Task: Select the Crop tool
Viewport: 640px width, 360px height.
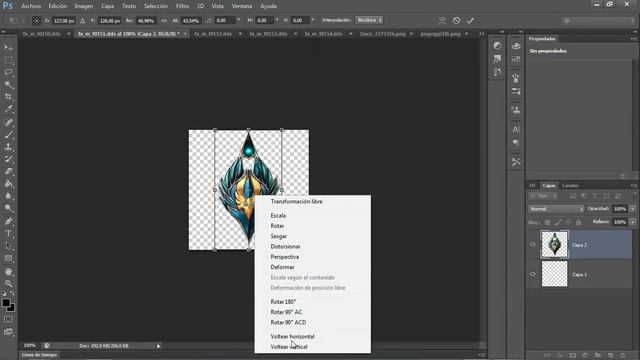Action: click(x=8, y=97)
